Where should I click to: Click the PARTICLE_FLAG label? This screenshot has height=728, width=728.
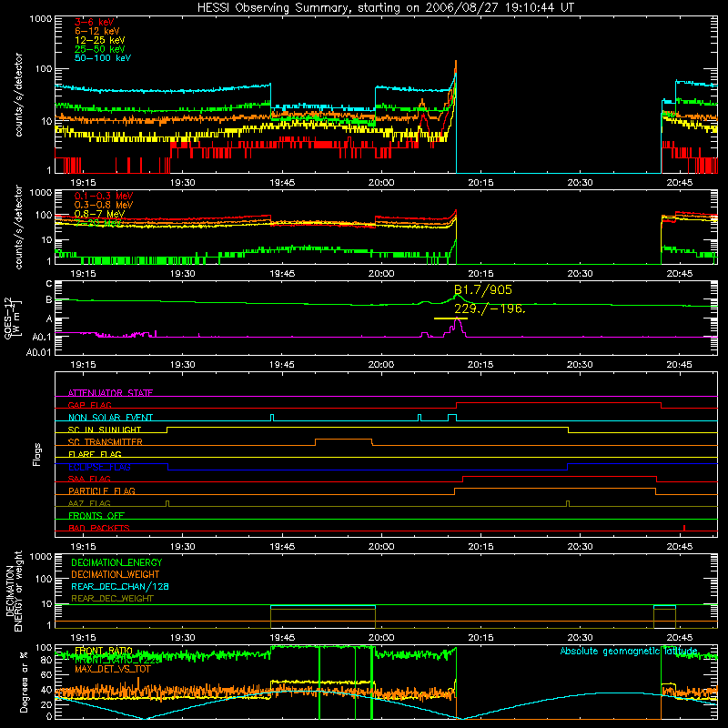[x=102, y=490]
